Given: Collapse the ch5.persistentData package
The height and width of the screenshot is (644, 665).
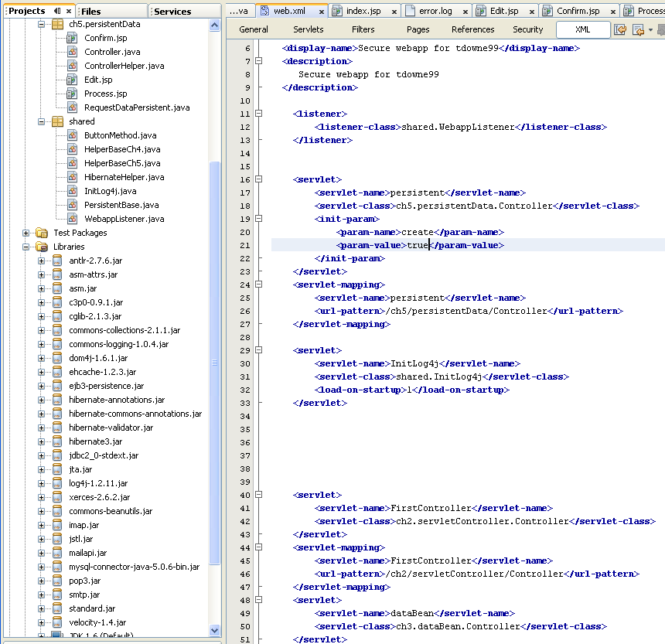Looking at the screenshot, I should coord(42,24).
